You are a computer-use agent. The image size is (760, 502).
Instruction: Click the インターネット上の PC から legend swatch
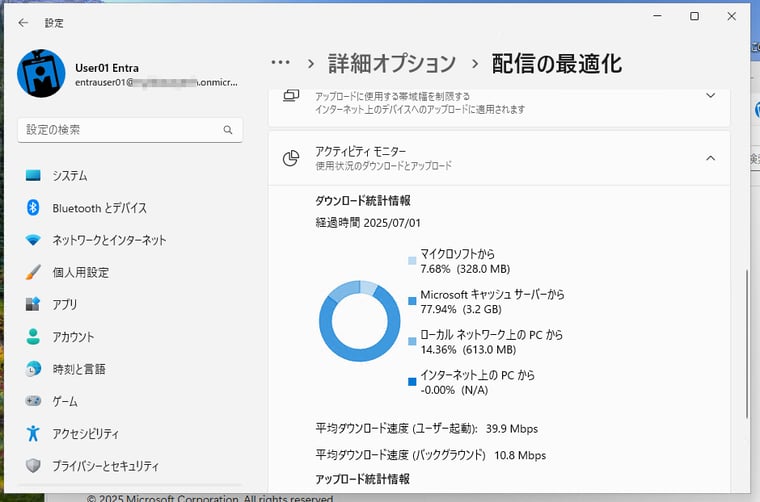(x=412, y=382)
